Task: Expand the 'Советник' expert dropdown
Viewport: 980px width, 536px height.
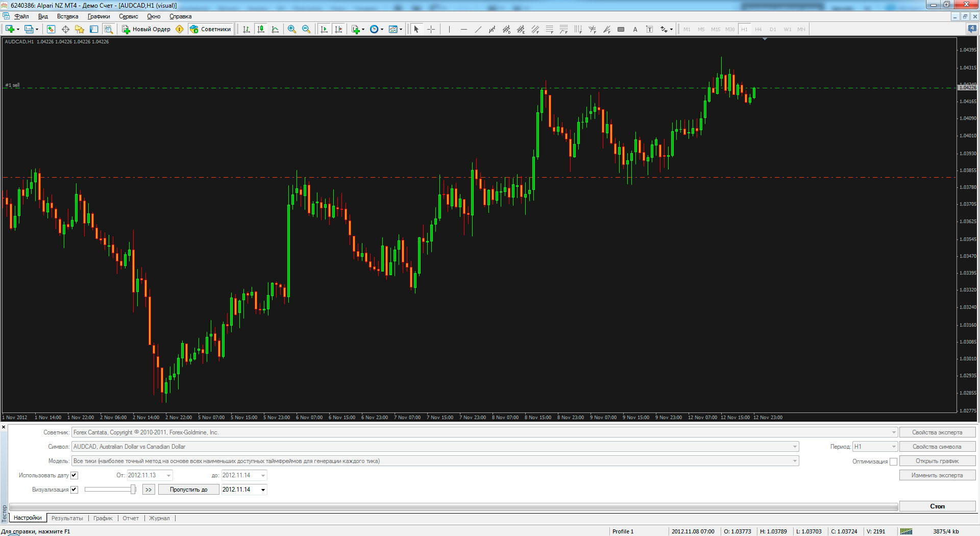Action: pos(893,432)
